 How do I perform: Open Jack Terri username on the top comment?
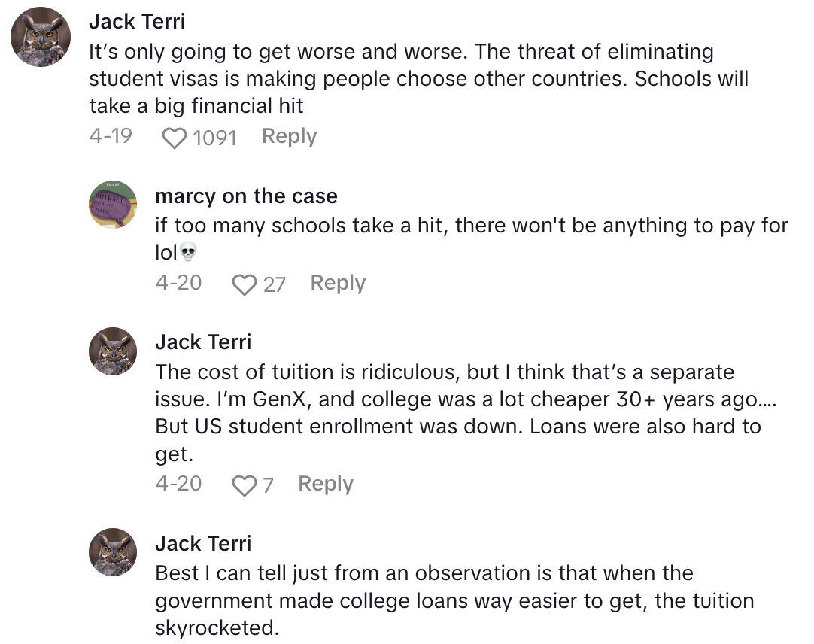[x=137, y=22]
